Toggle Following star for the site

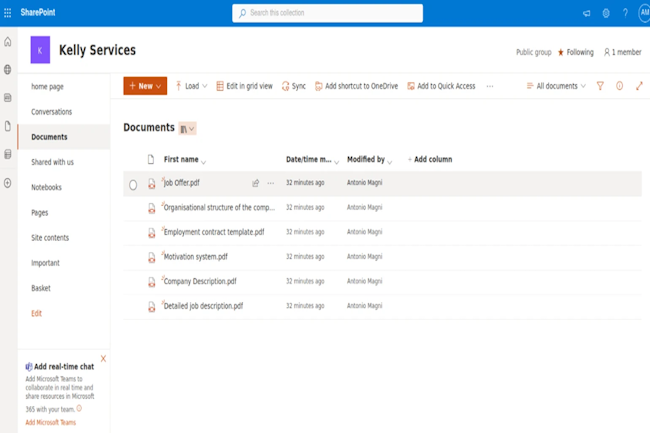click(561, 52)
